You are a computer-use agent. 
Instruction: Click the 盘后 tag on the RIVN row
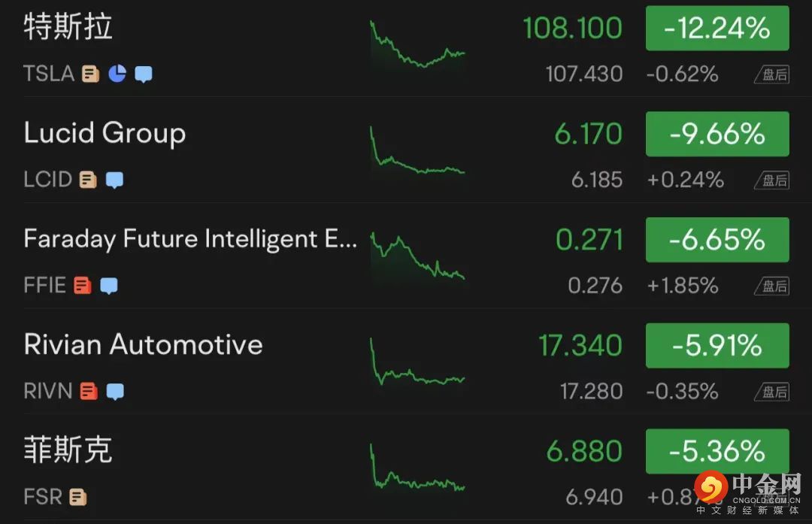(x=773, y=392)
